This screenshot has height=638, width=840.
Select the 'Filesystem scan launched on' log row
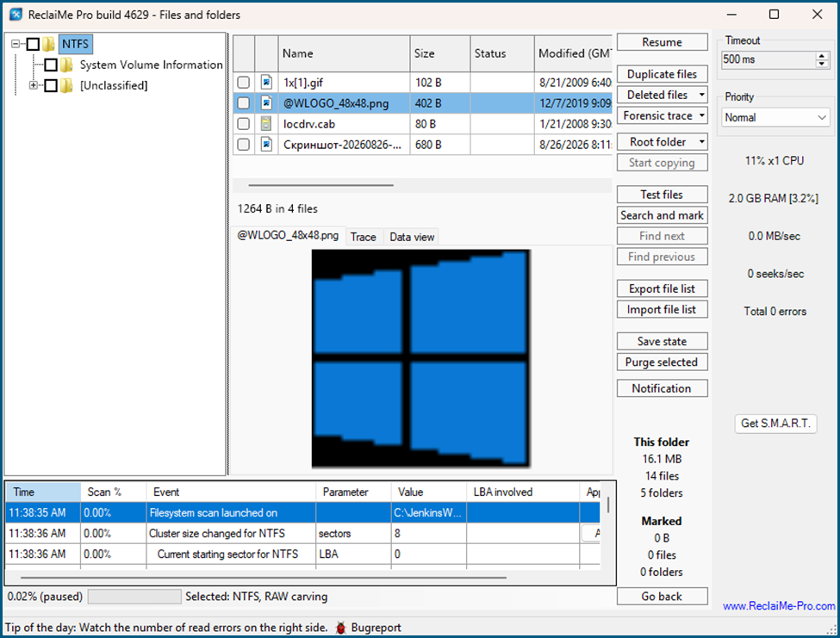[x=302, y=512]
